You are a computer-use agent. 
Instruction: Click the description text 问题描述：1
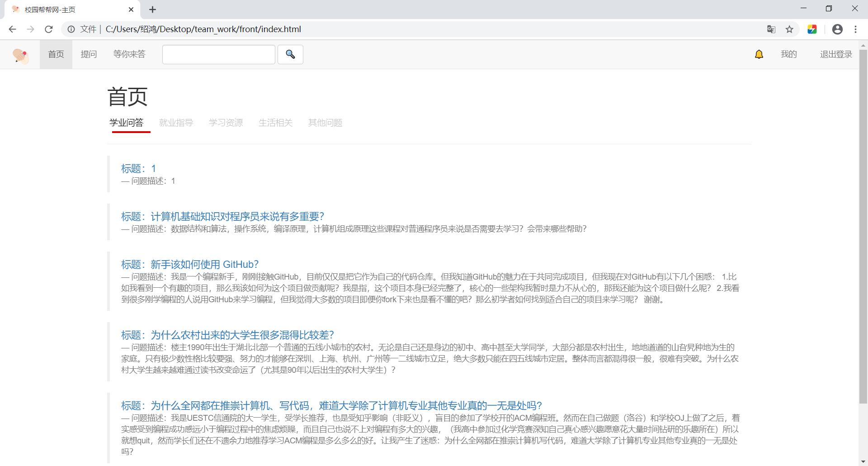click(x=148, y=181)
